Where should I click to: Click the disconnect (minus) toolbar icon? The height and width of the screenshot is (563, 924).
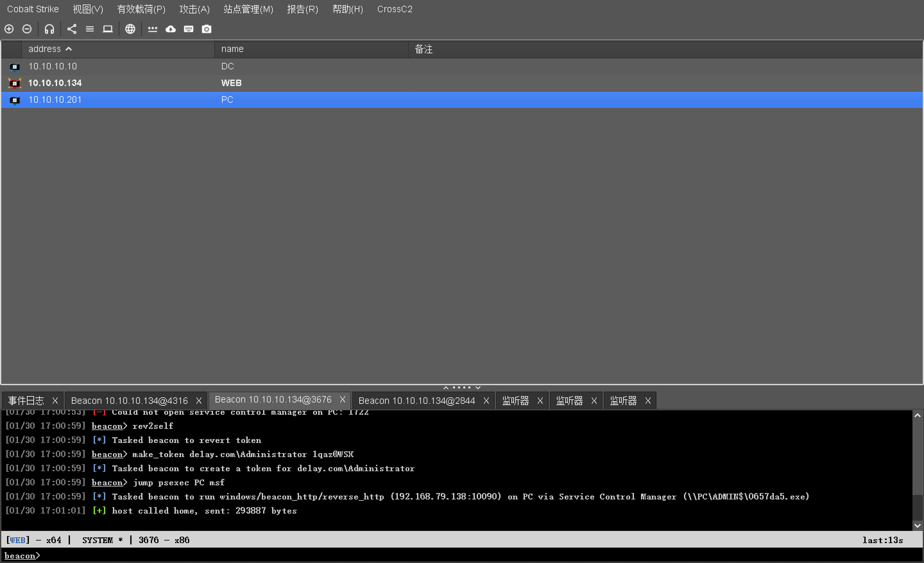click(x=27, y=29)
